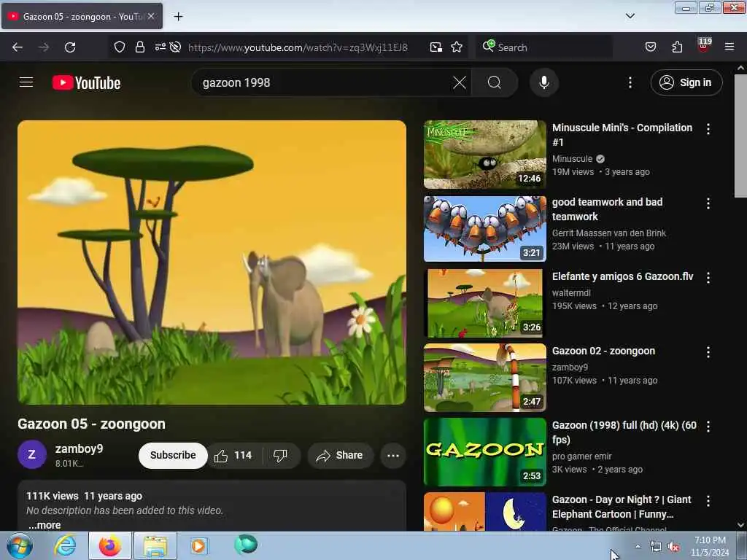Open Windows Explorer folder on the taskbar

click(155, 546)
